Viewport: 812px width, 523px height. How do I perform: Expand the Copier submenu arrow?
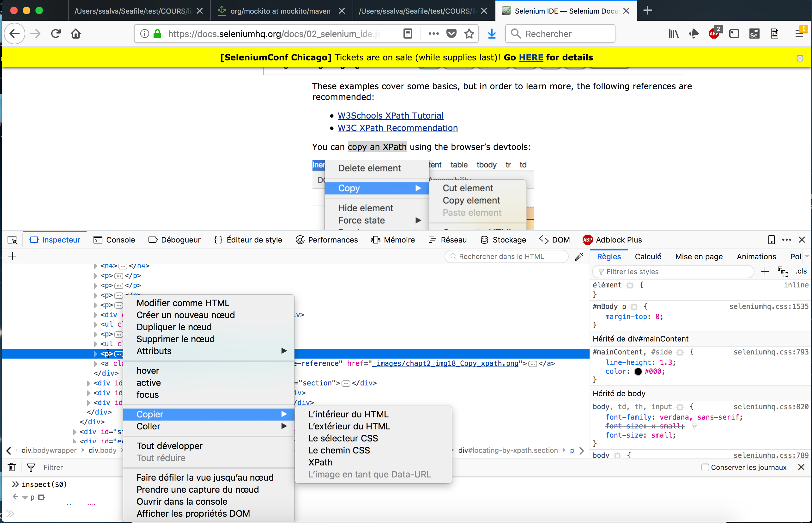284,414
